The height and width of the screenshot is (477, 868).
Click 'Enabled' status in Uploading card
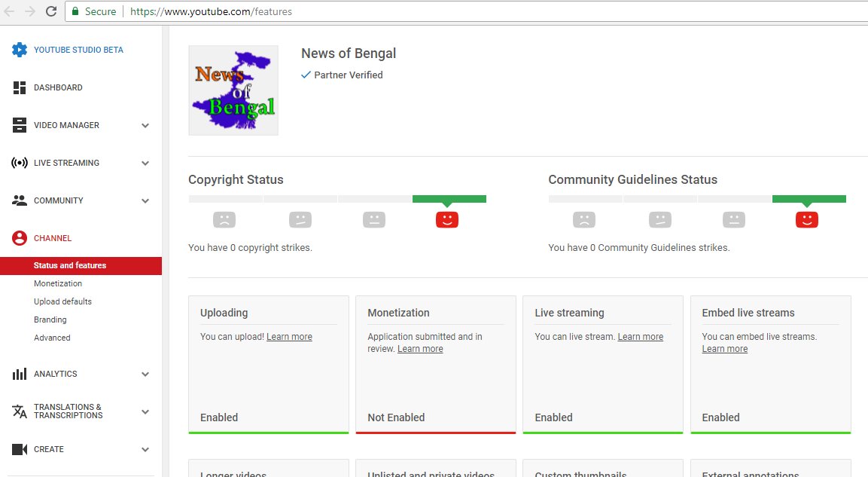click(x=218, y=417)
